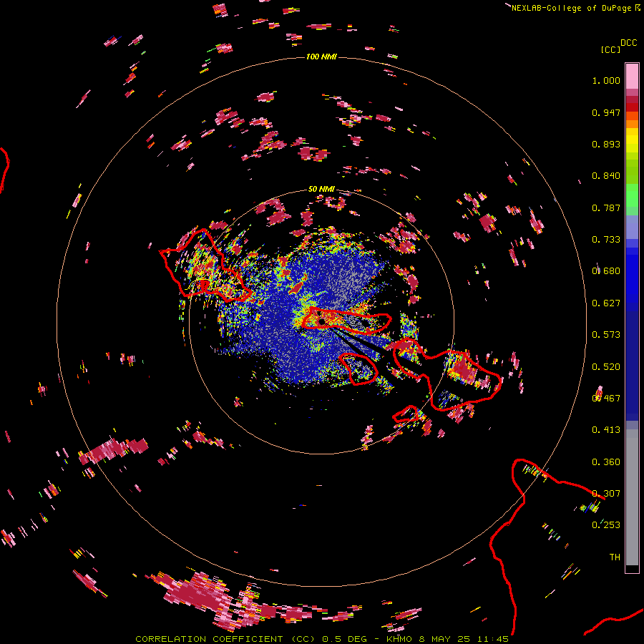The height and width of the screenshot is (644, 644).
Task: Click the black radar site dot at center
Action: click(x=322, y=321)
